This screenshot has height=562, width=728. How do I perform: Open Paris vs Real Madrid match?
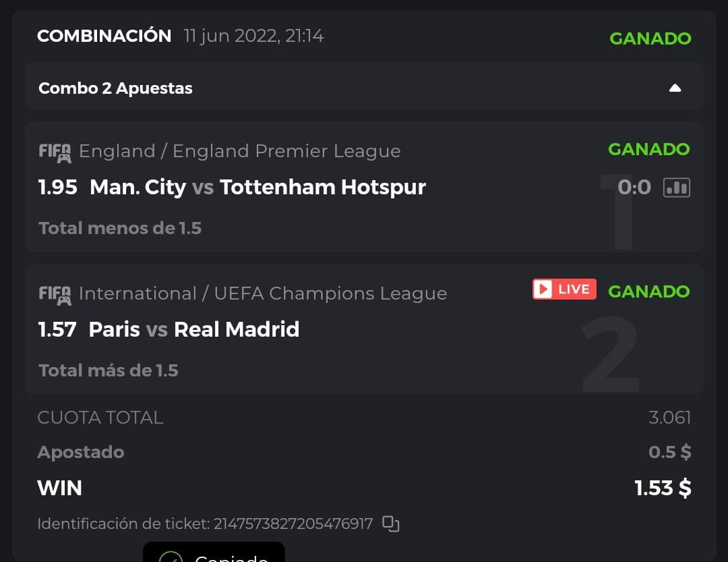[194, 329]
